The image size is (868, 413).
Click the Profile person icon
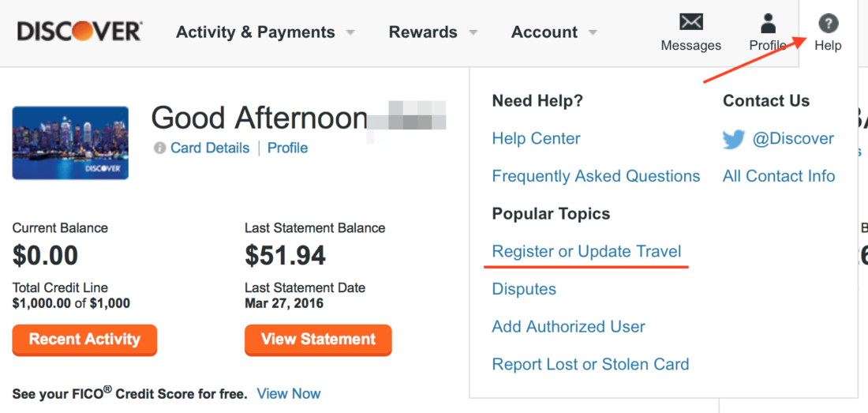point(768,22)
